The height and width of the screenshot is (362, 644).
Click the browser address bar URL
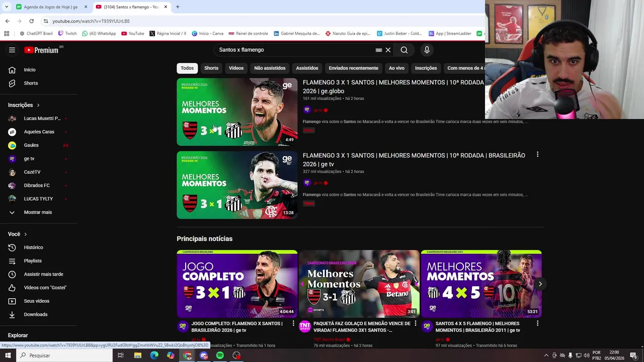91,21
